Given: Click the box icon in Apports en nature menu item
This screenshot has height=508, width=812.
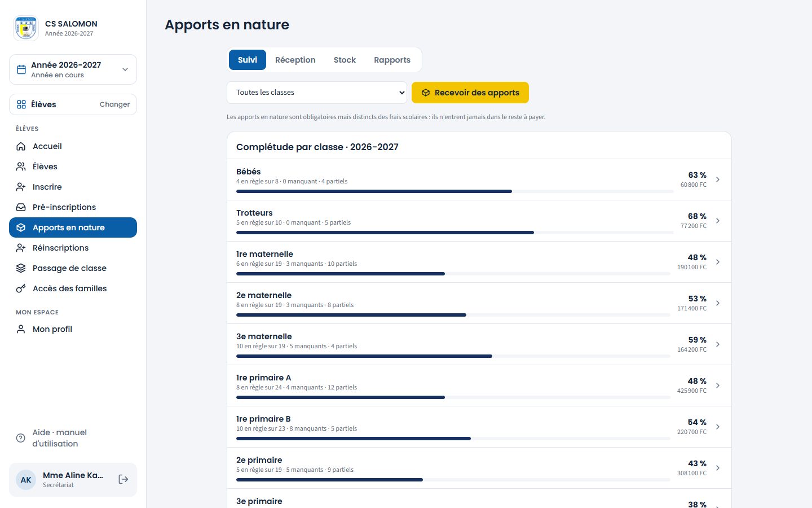Looking at the screenshot, I should (21, 227).
